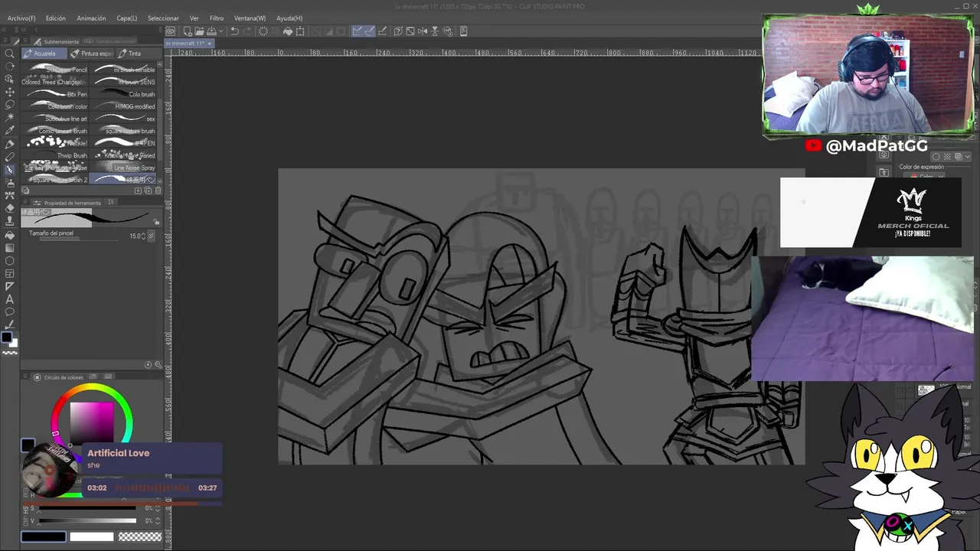Viewport: 980px width, 551px height.
Task: Click the Fill icon in command bar
Action: pos(288,31)
